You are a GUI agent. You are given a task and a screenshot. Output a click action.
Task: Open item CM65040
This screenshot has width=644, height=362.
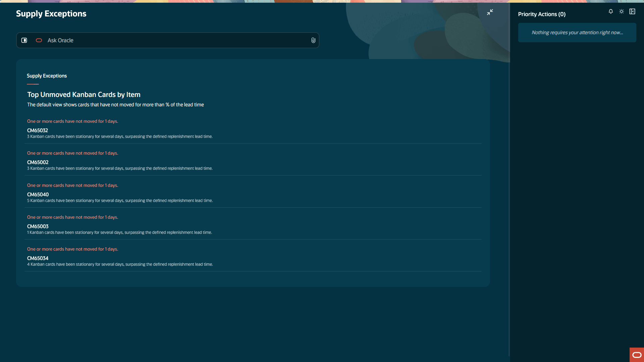38,195
